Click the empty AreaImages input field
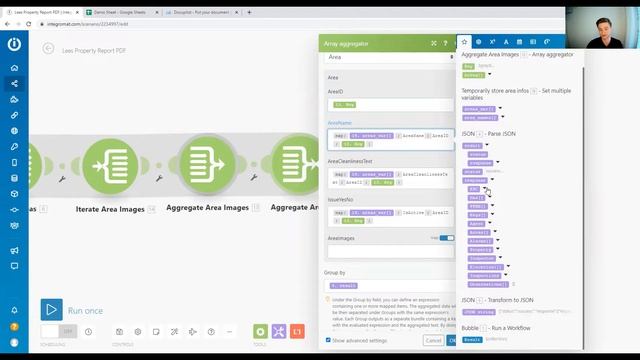The width and height of the screenshot is (640, 360). tap(391, 251)
